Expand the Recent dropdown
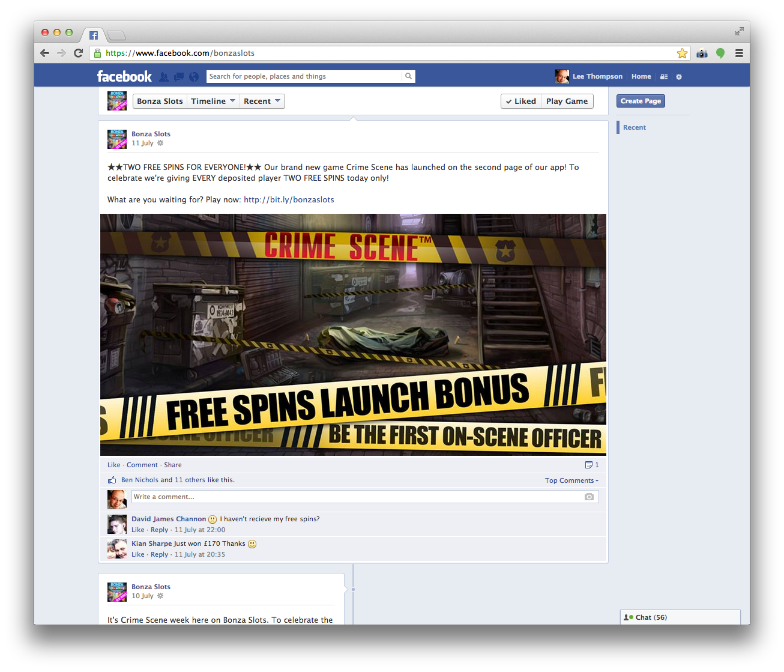The image size is (784, 672). (x=262, y=101)
